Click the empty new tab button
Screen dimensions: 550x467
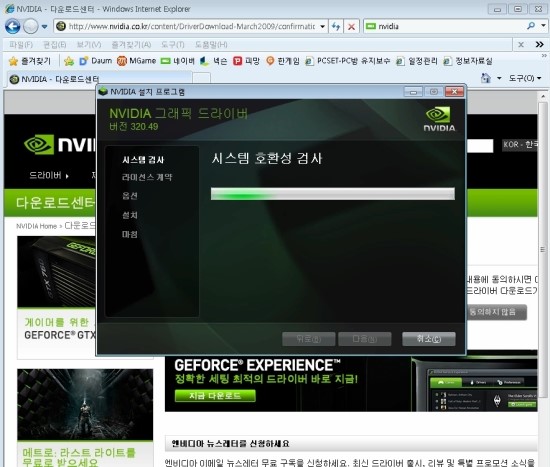click(x=202, y=78)
